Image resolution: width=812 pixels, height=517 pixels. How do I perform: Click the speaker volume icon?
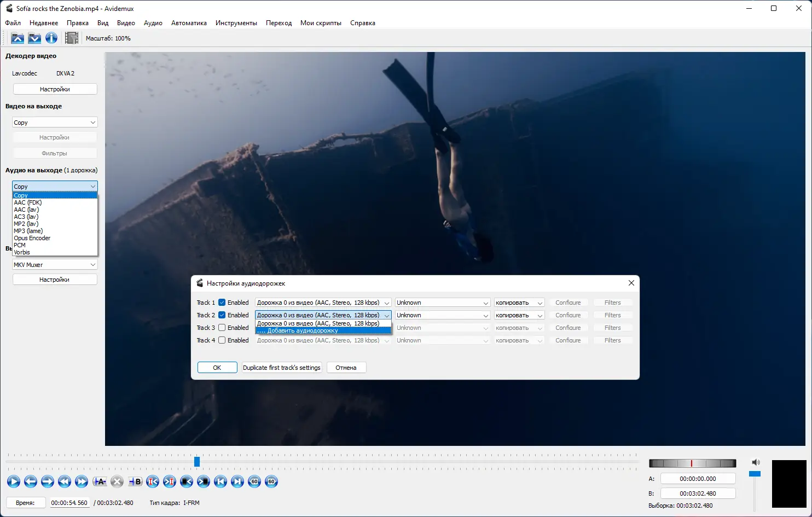coord(756,462)
